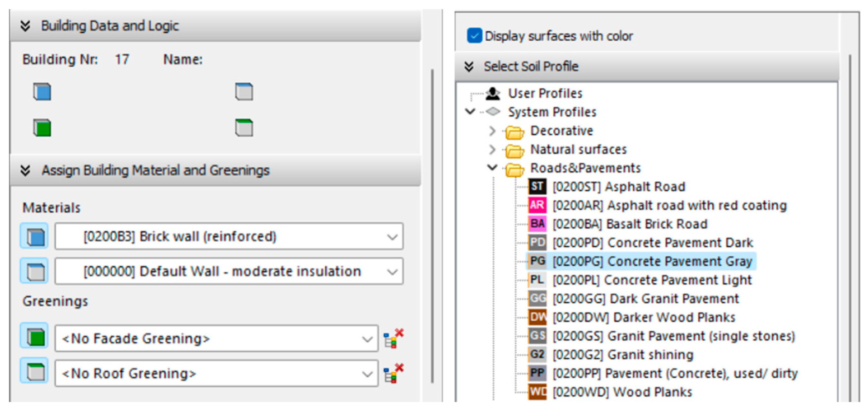The width and height of the screenshot is (868, 413).
Task: Click the gray roof material icon beside Default Wall
Action: [34, 271]
